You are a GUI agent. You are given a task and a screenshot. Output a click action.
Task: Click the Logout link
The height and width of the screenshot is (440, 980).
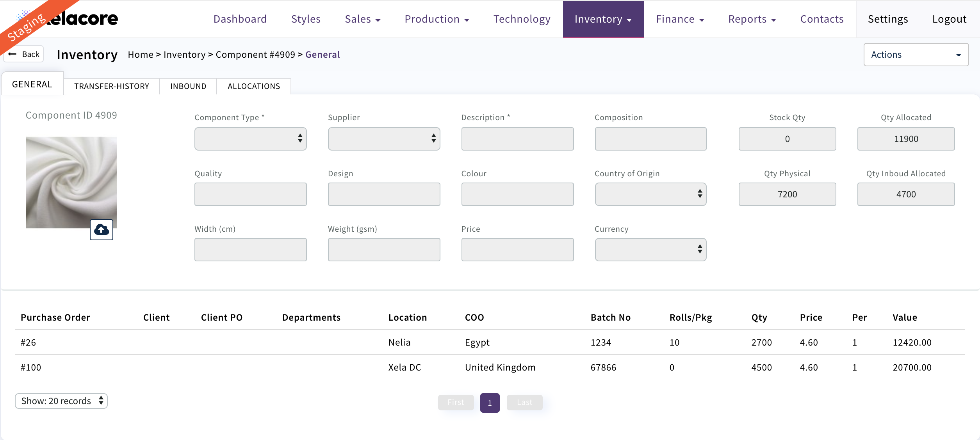coord(949,19)
